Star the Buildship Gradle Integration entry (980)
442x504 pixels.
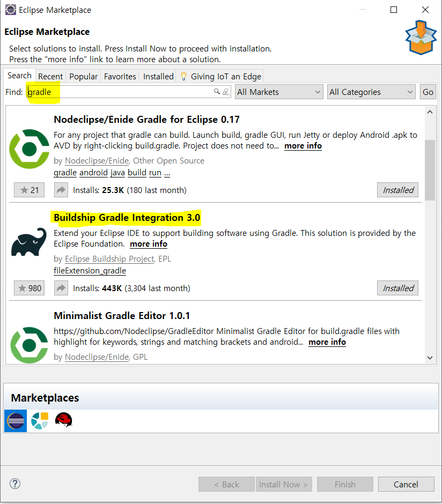[x=30, y=288]
